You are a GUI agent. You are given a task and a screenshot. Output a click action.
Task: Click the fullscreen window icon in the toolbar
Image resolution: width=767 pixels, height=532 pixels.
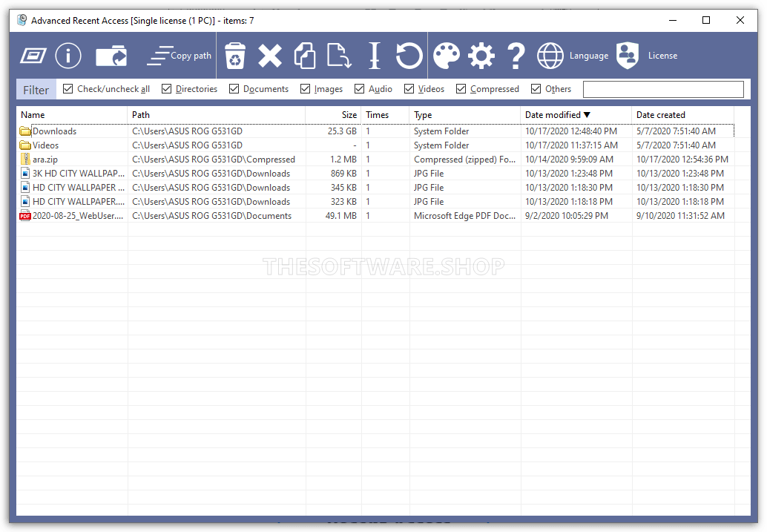[x=33, y=56]
